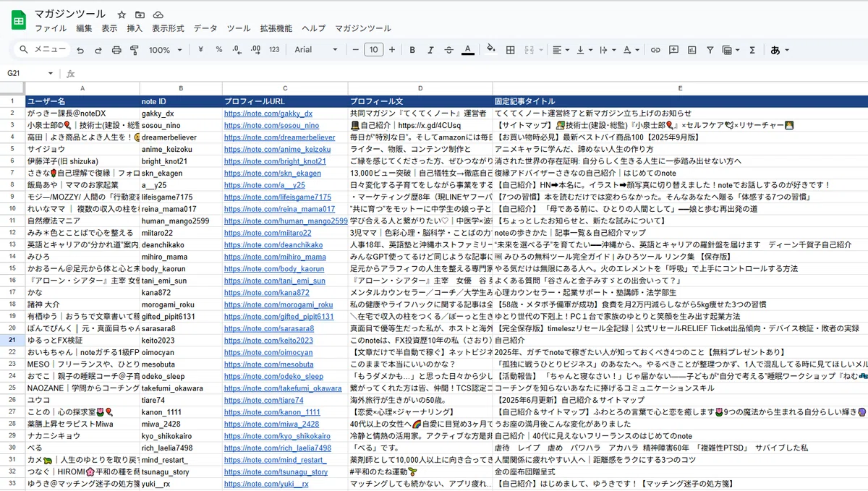The image size is (868, 491).
Task: Open the zoom 100% dropdown
Action: tap(166, 50)
